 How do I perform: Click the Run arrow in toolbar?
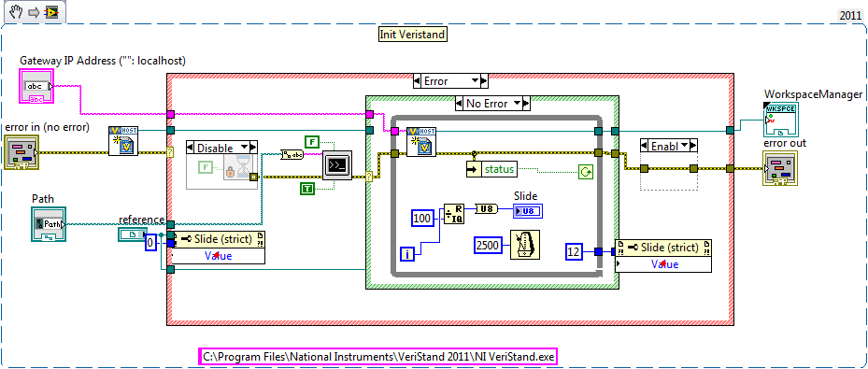pos(34,12)
